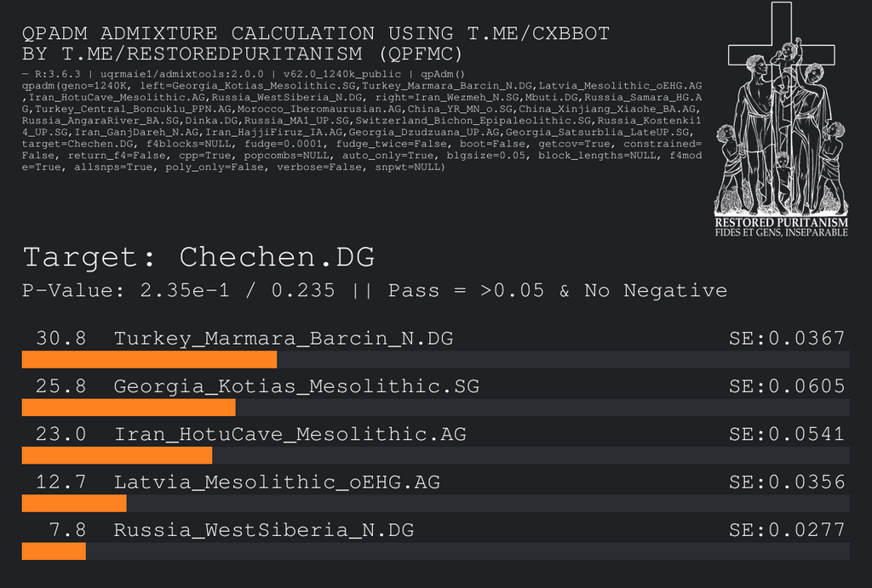Viewport: 872px width, 588px height.
Task: Select the Target: Chechen.DG heading
Action: (x=198, y=257)
